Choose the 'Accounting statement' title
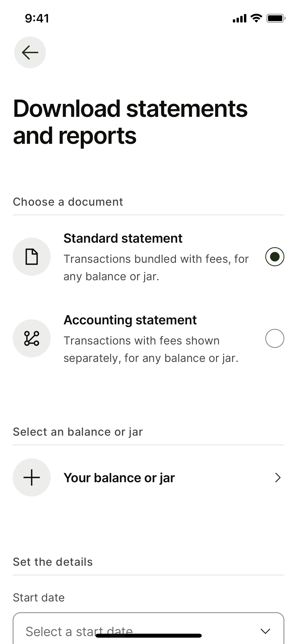Image resolution: width=297 pixels, height=644 pixels. point(130,320)
